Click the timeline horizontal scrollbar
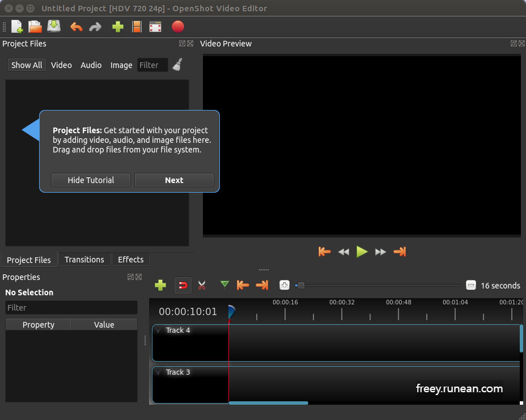526x420 pixels. (268, 403)
